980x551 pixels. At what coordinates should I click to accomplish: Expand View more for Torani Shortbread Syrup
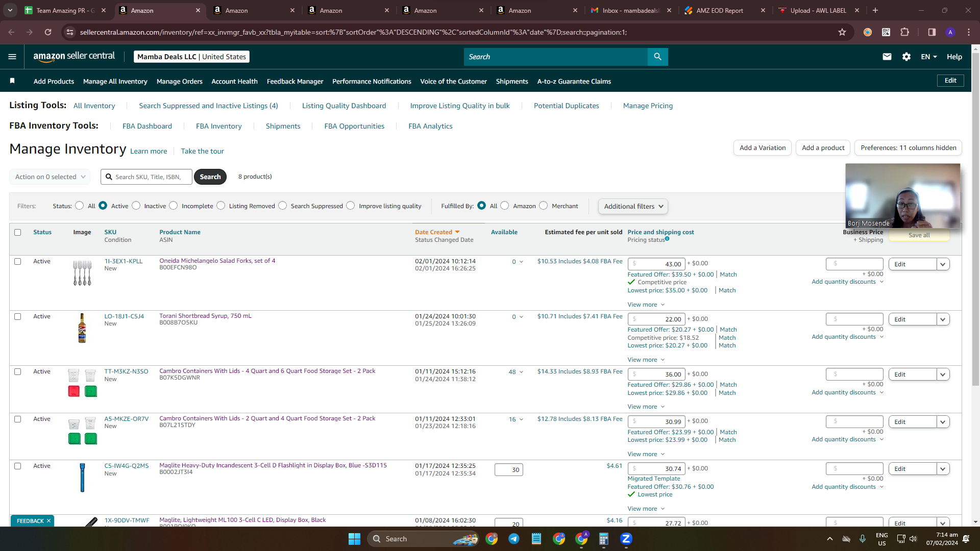(646, 360)
